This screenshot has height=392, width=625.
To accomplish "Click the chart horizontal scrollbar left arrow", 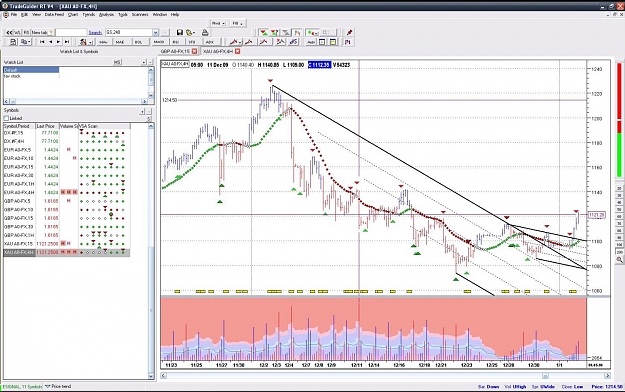I will [x=163, y=376].
